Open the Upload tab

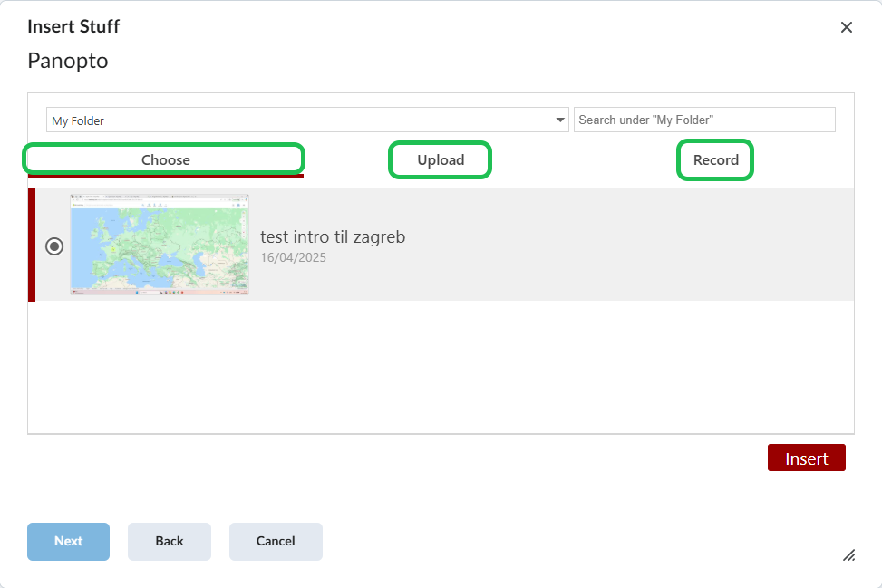pyautogui.click(x=441, y=159)
